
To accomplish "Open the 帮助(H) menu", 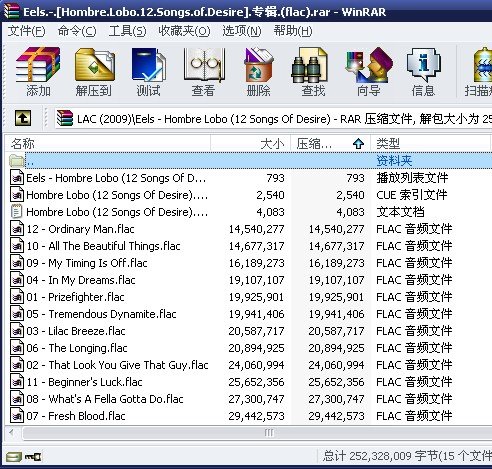I will [293, 31].
